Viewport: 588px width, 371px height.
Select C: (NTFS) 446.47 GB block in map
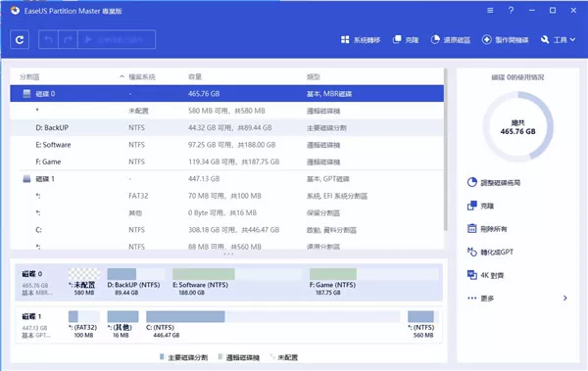[x=273, y=325]
